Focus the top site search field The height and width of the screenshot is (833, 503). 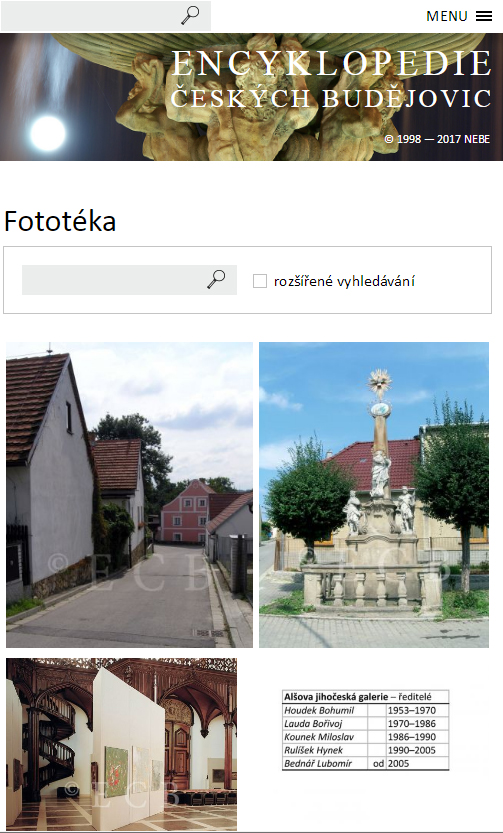coord(106,16)
